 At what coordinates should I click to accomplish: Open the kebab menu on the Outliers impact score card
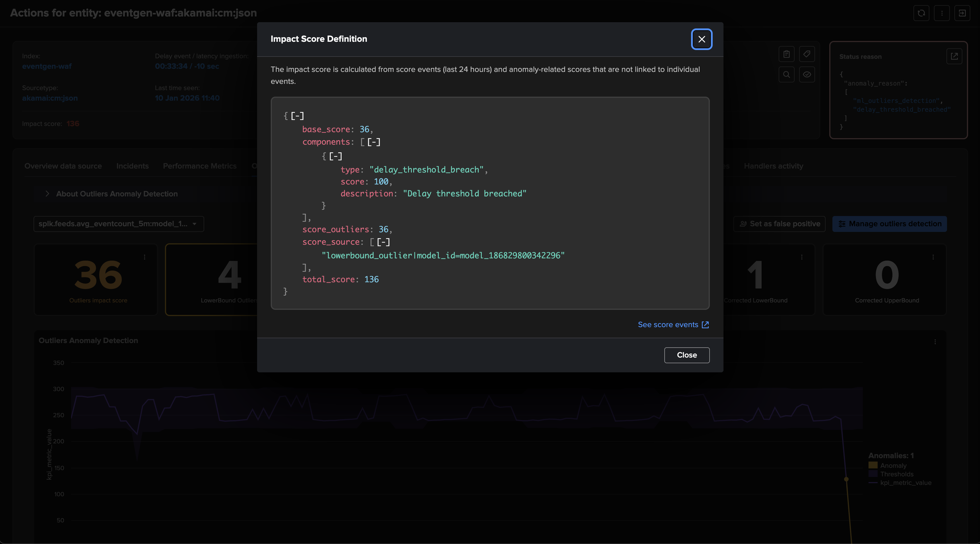[x=145, y=258]
